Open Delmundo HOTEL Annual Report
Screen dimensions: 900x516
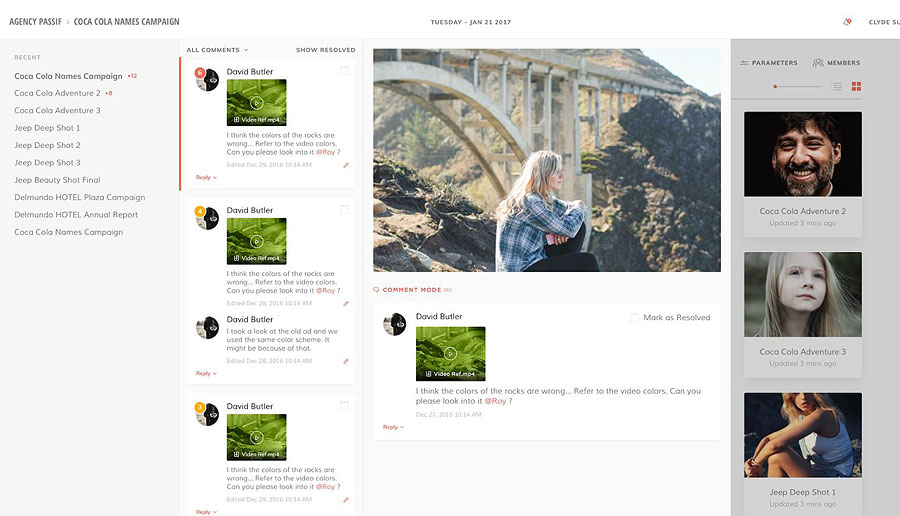76,215
